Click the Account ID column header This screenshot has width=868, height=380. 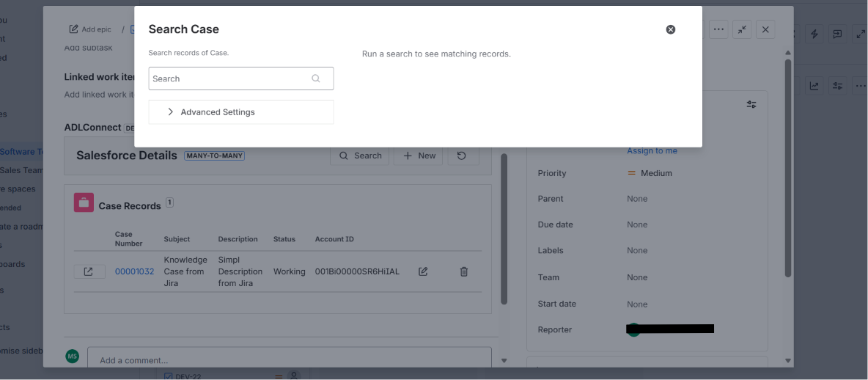click(334, 239)
